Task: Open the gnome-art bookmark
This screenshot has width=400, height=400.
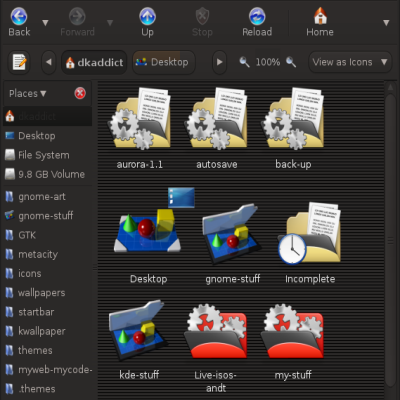Action: click(48, 197)
